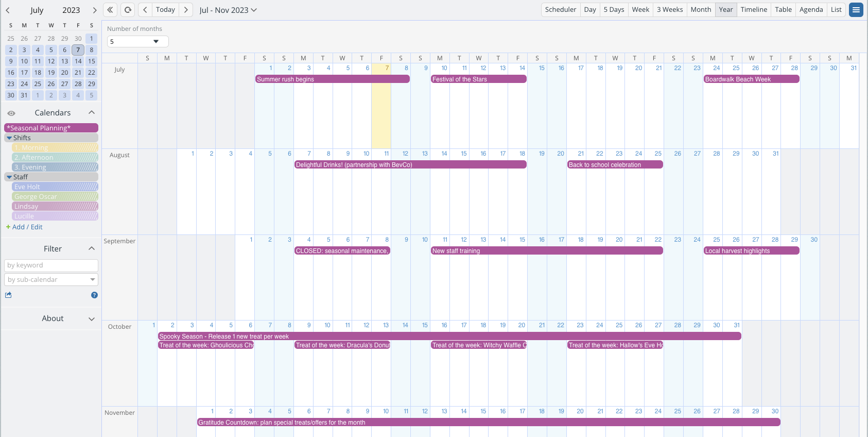Toggle the Eve Holt staff calendar
Viewport: 868px width, 437px height.
[55, 187]
